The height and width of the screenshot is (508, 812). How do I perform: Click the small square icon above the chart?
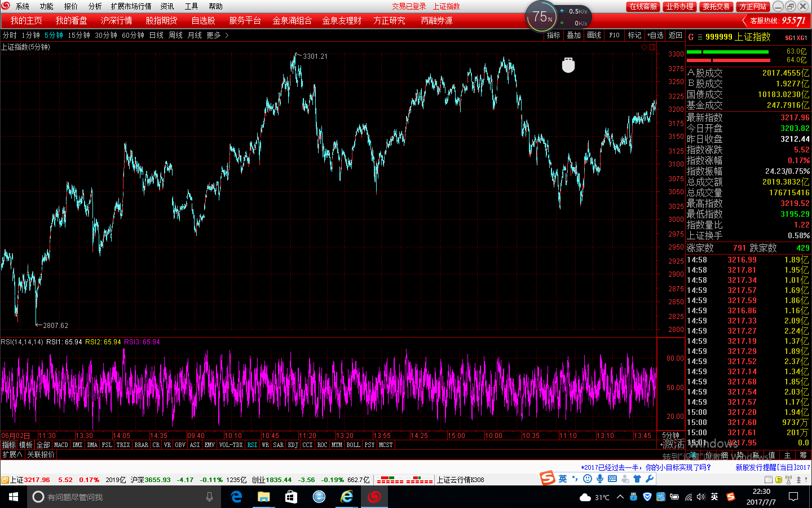[652, 47]
